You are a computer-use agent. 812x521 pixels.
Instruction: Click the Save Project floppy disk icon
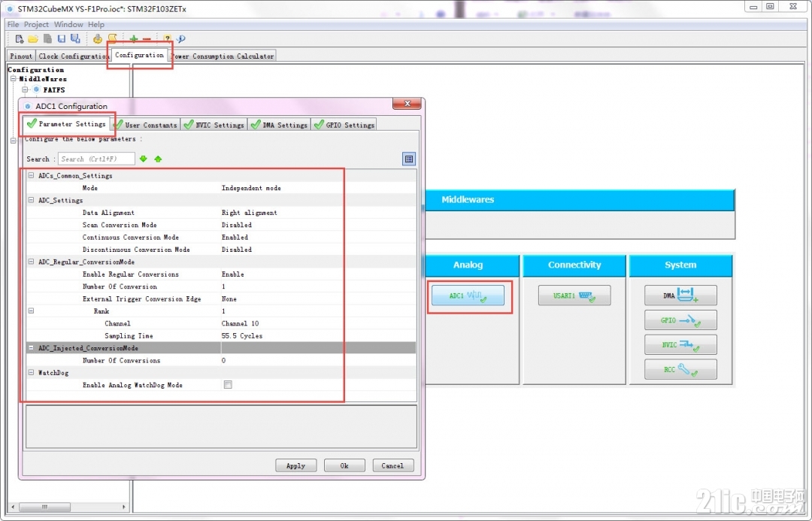click(62, 39)
